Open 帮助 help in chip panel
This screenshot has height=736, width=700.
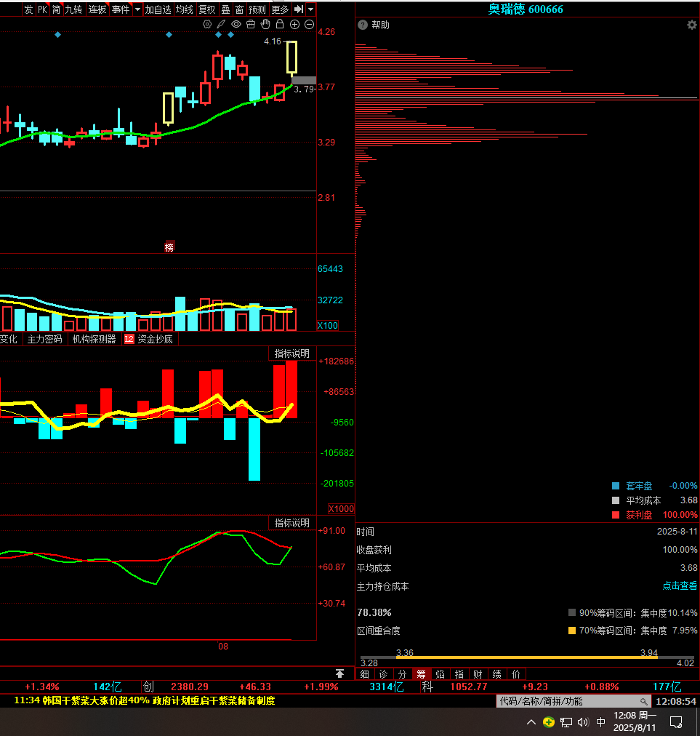pos(380,25)
